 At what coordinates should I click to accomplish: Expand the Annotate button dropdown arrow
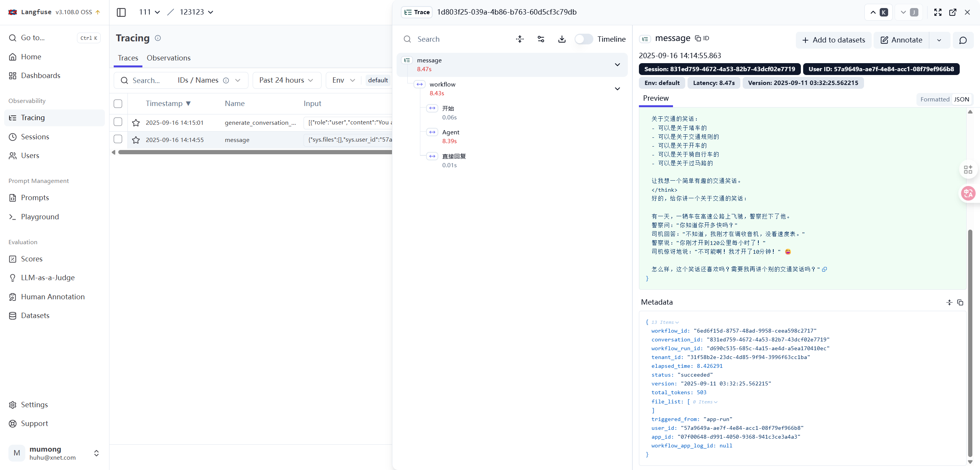click(939, 40)
